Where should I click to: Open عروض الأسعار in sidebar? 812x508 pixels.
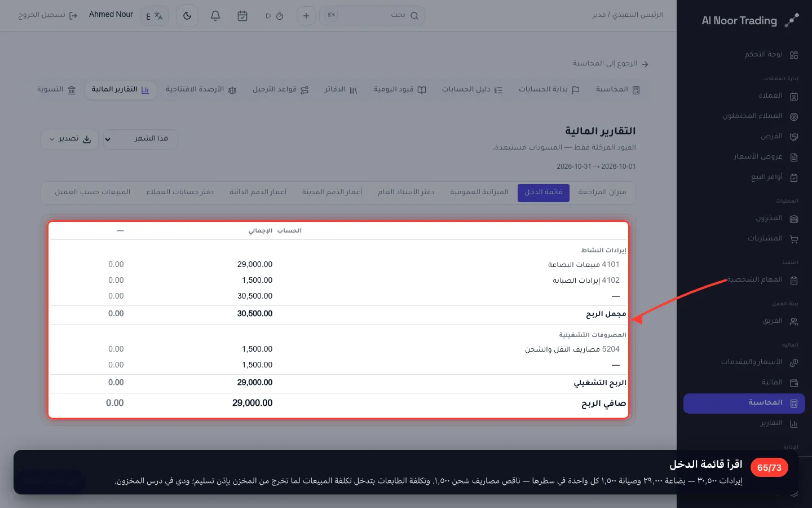click(x=744, y=157)
